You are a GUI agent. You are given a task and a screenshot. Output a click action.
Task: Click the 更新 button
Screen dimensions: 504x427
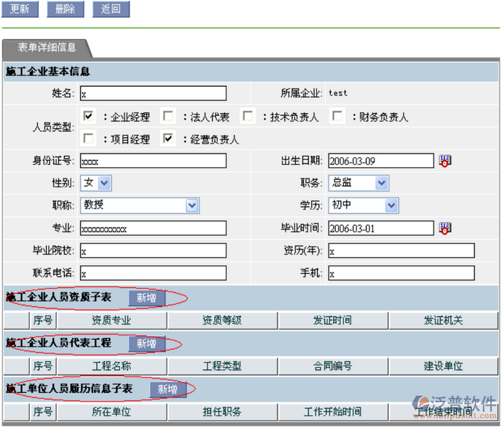pyautogui.click(x=20, y=9)
